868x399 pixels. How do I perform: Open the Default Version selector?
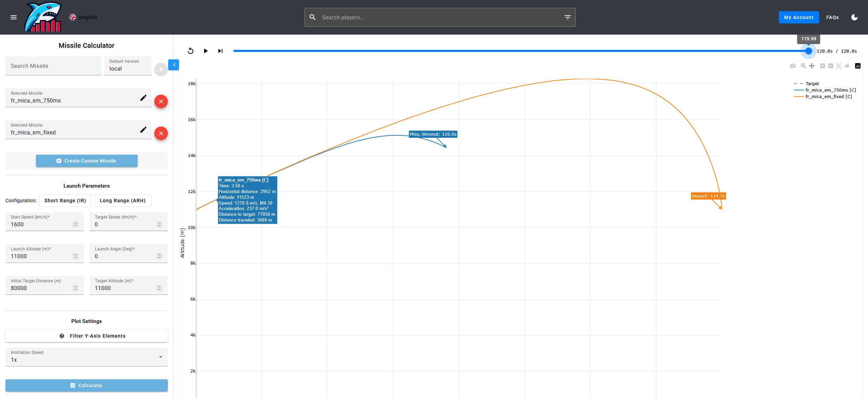click(128, 66)
